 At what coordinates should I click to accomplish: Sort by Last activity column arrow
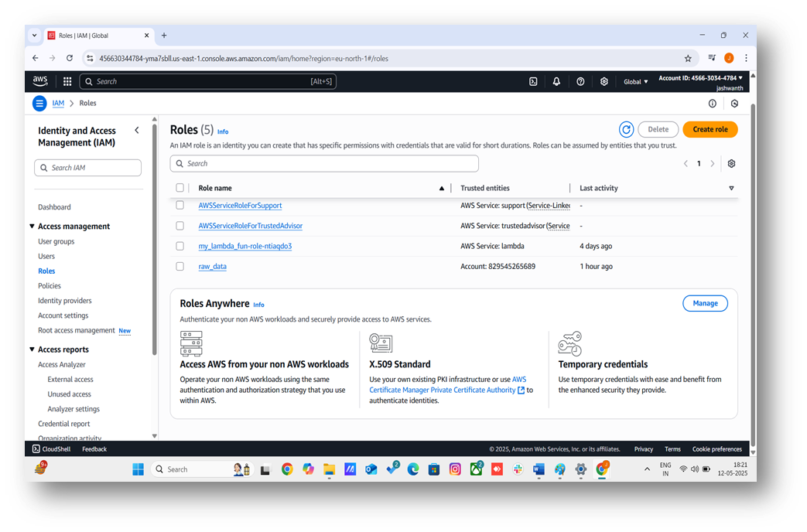click(x=731, y=189)
